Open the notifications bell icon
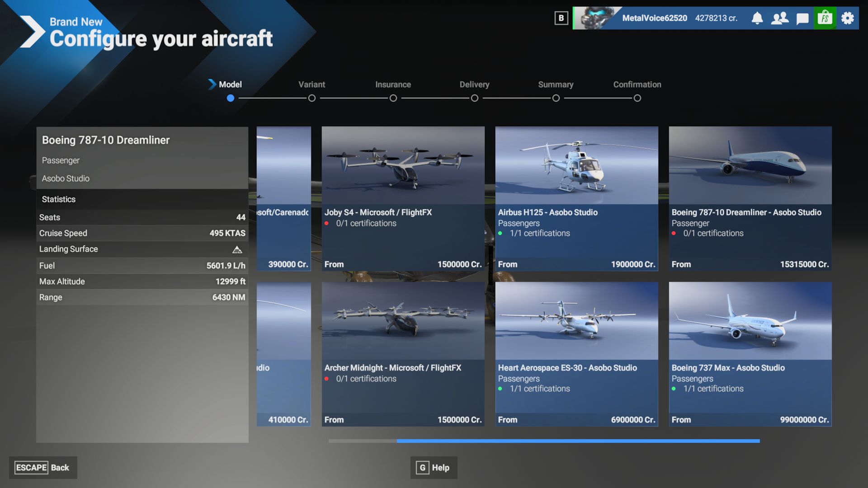 pos(757,18)
